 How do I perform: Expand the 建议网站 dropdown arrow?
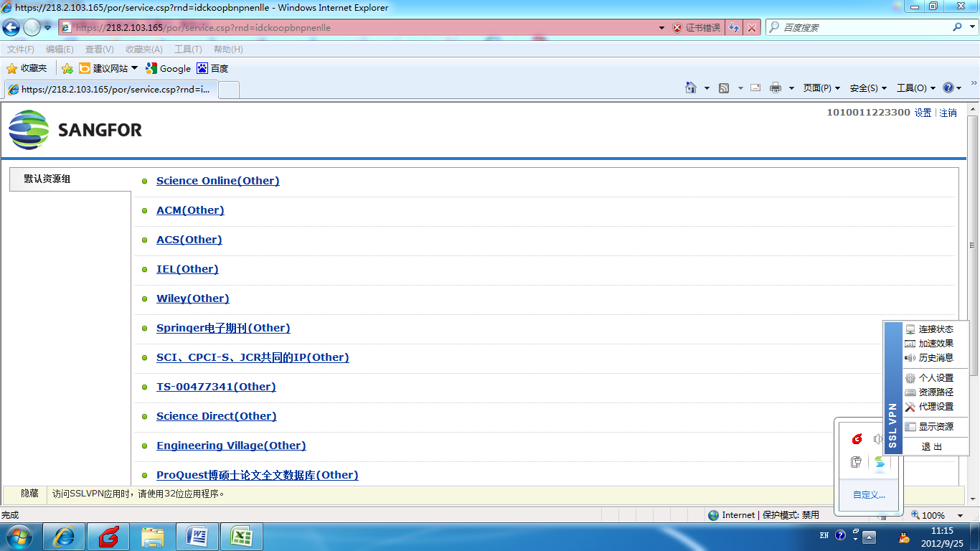134,68
